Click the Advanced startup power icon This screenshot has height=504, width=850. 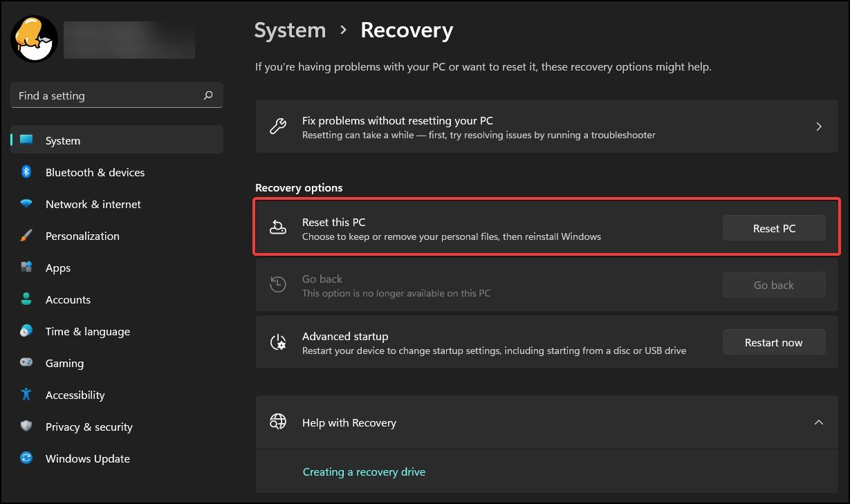click(x=277, y=342)
